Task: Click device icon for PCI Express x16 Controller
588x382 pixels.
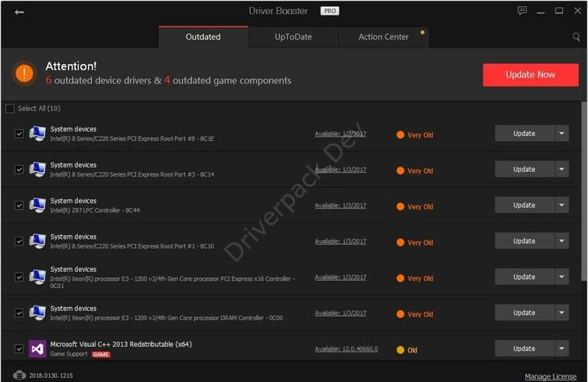Action: [37, 277]
